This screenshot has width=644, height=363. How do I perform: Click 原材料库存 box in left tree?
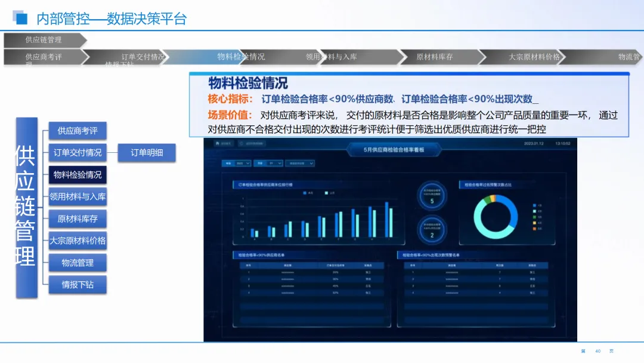click(x=78, y=219)
